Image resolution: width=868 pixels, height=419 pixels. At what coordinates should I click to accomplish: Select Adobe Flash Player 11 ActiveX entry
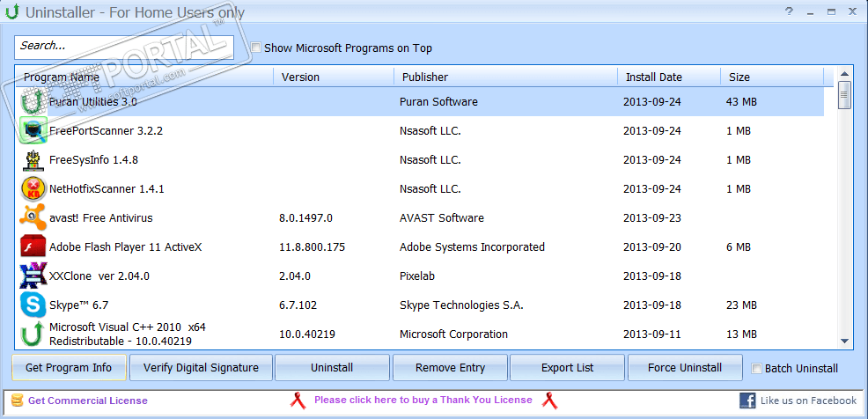(x=126, y=246)
